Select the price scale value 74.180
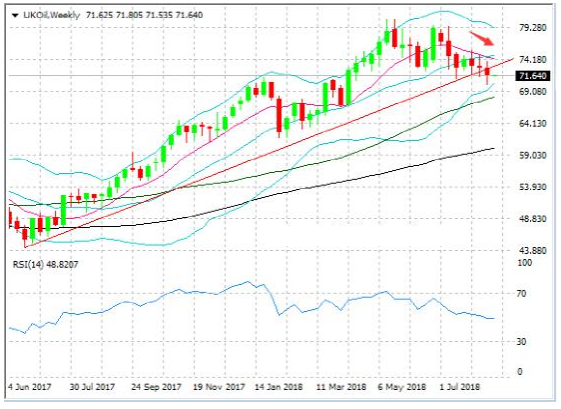 tap(533, 59)
